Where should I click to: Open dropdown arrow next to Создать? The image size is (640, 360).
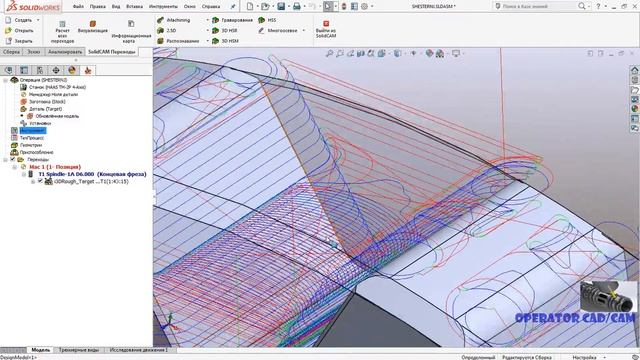point(38,20)
